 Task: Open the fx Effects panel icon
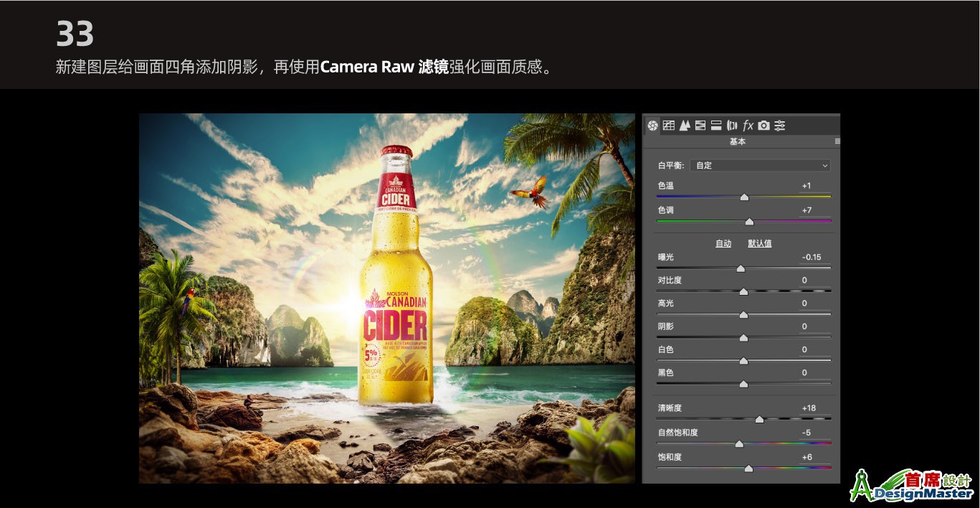point(748,126)
